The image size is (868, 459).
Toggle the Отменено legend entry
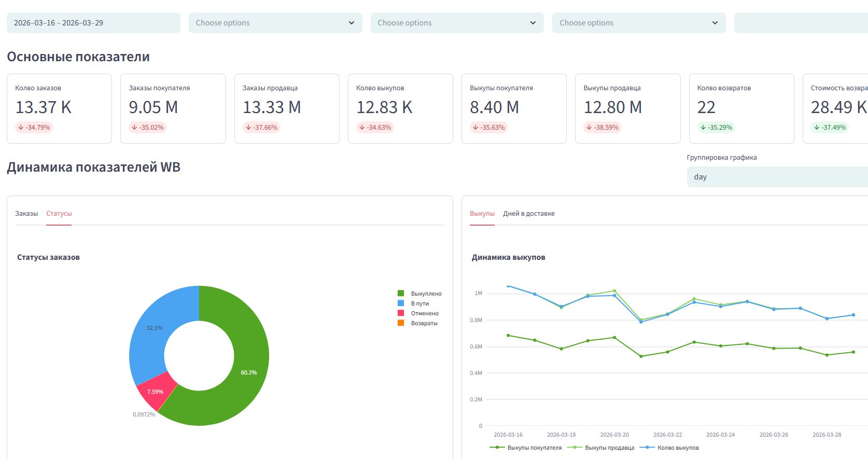tap(419, 313)
